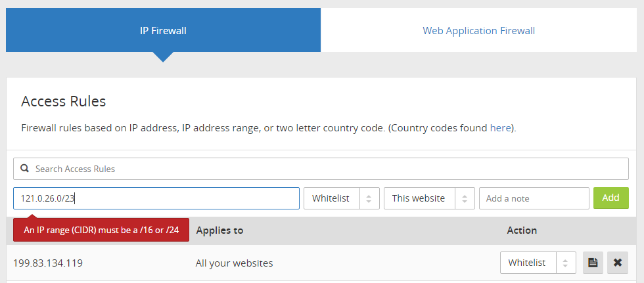The height and width of the screenshot is (283, 644).
Task: Change the action dropdown for 199.83.134.119
Action: coord(538,263)
